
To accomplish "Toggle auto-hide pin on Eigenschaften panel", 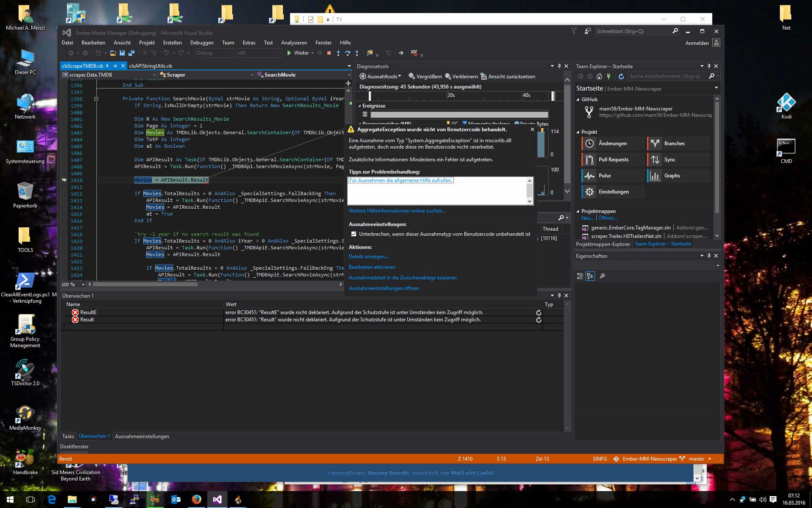I will 709,256.
